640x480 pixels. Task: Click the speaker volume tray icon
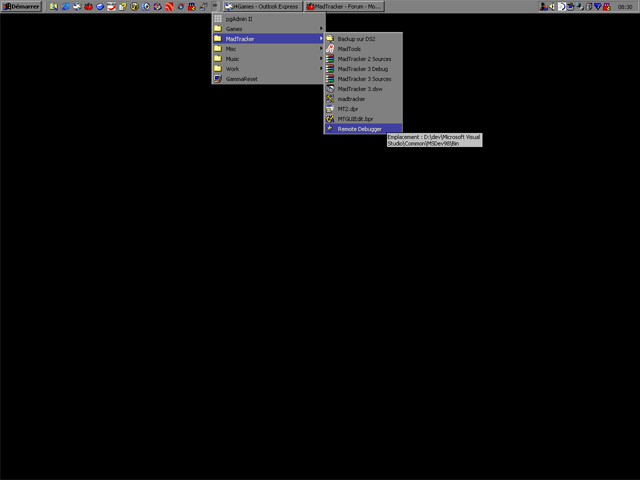click(551, 7)
